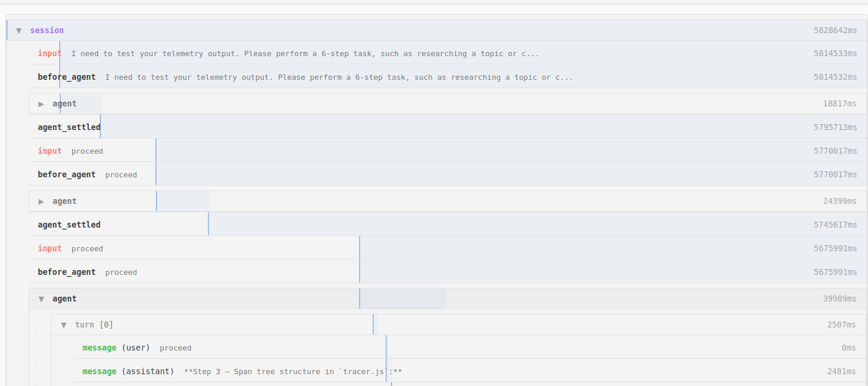The width and height of the screenshot is (868, 386).
Task: Click the 2507ms turn duration
Action: point(841,325)
